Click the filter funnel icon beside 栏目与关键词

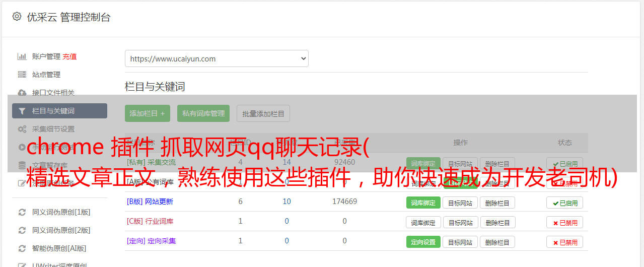pos(22,111)
